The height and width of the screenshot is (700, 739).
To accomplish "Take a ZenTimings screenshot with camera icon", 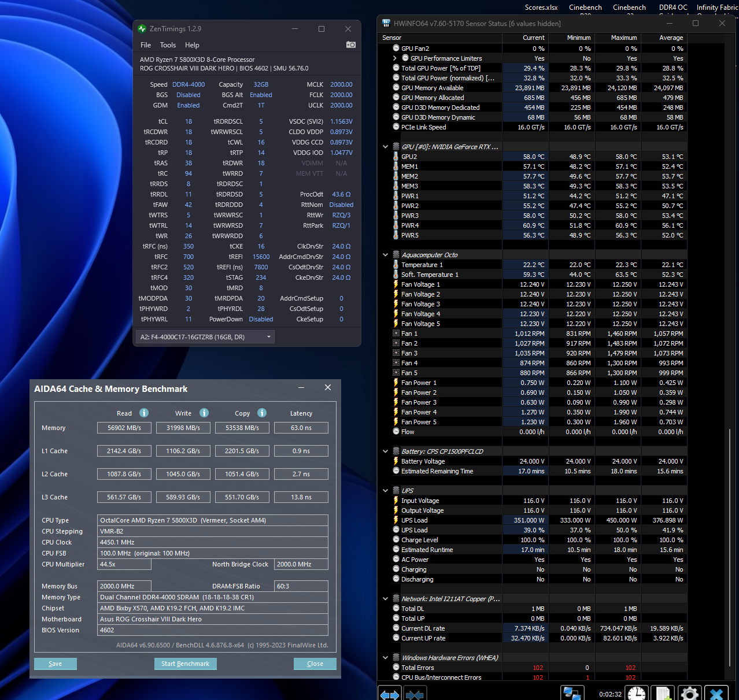I will (350, 45).
